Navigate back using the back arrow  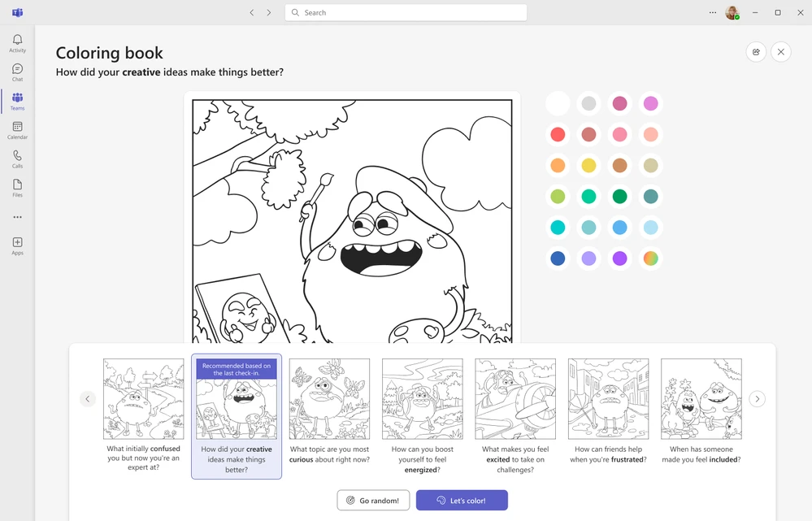(252, 12)
